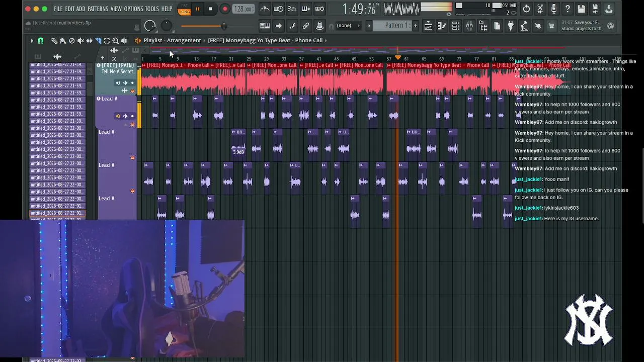Image resolution: width=644 pixels, height=362 pixels.
Task: Toggle loop recording mode
Action: coord(319,9)
